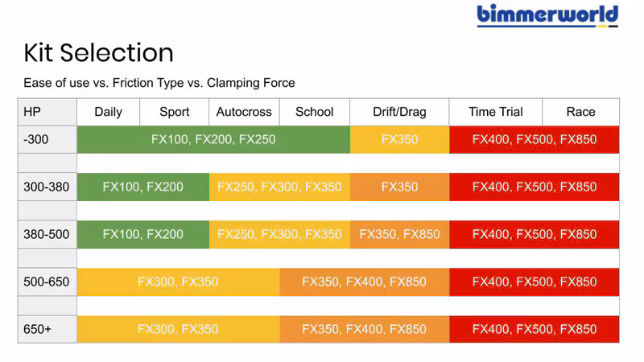Viewport: 644px width, 362px height.
Task: Click the Race column header
Action: point(580,112)
